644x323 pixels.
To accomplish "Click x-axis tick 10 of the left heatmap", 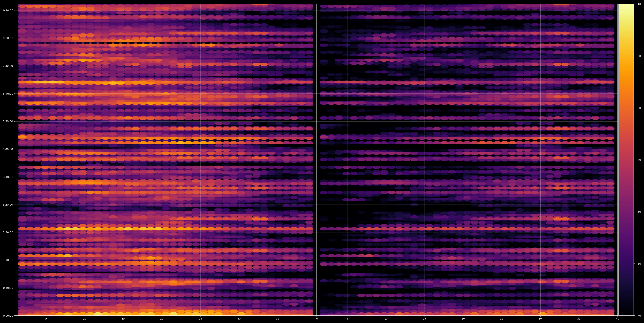I will point(84,319).
